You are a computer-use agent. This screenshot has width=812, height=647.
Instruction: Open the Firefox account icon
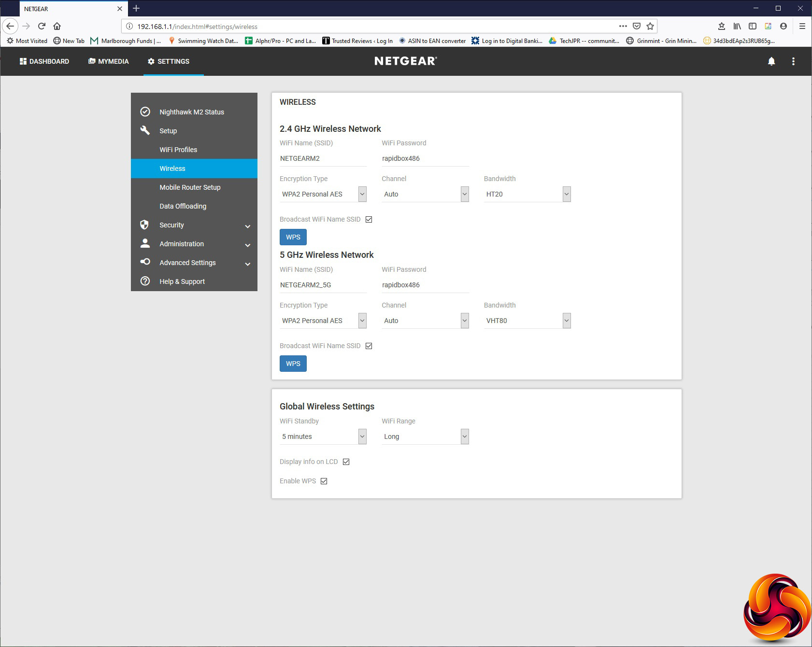784,26
